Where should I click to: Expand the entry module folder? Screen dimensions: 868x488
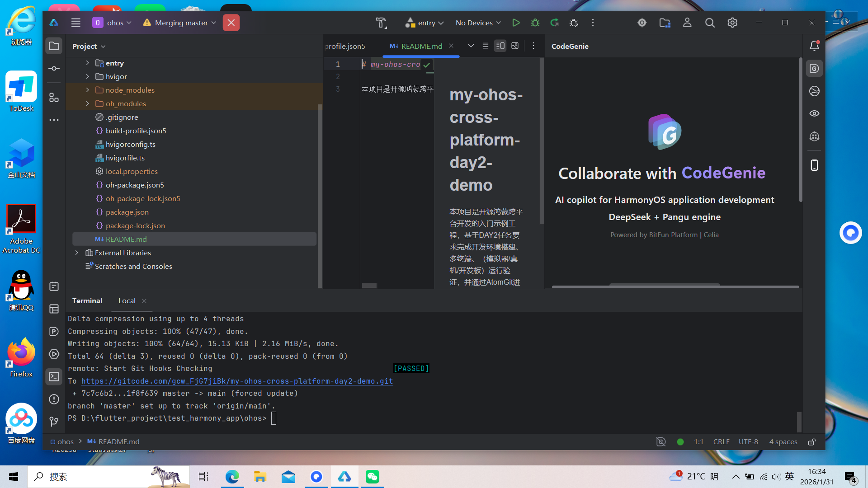(88, 63)
